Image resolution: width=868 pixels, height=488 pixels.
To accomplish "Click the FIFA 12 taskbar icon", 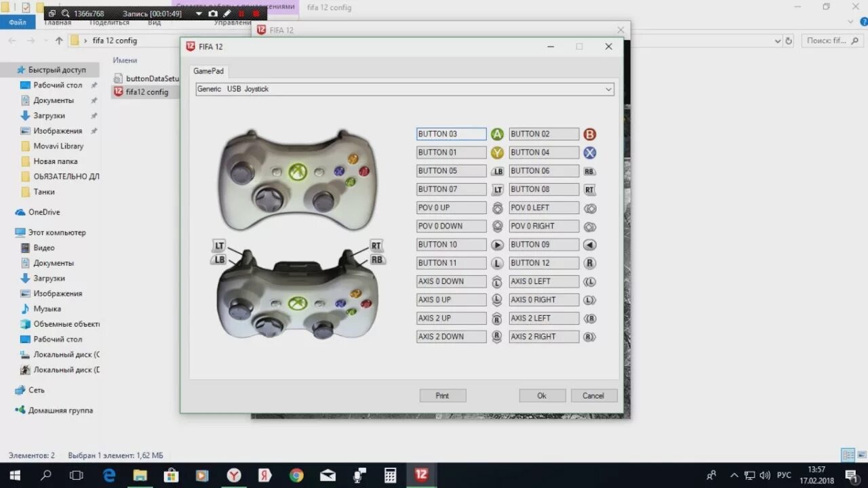I will (x=421, y=475).
